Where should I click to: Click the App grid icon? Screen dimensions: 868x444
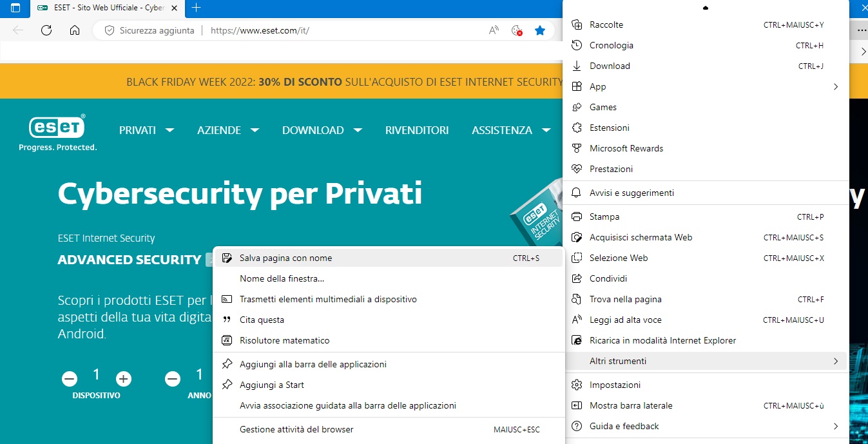pyautogui.click(x=577, y=86)
